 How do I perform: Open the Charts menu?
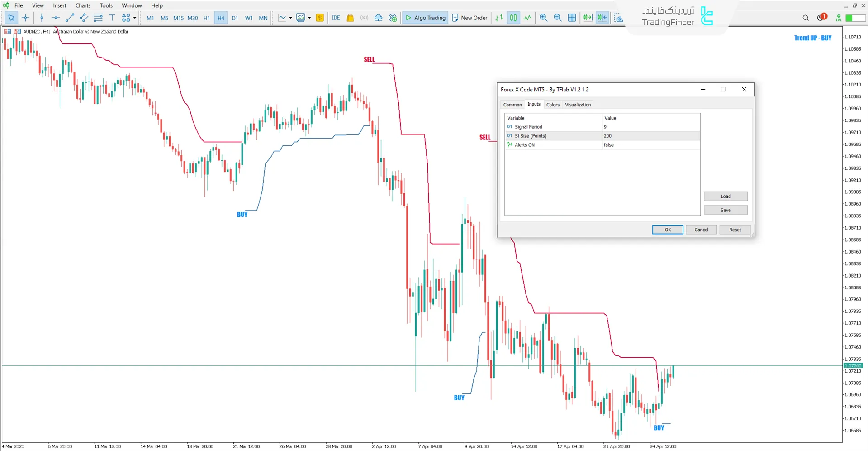pyautogui.click(x=82, y=5)
